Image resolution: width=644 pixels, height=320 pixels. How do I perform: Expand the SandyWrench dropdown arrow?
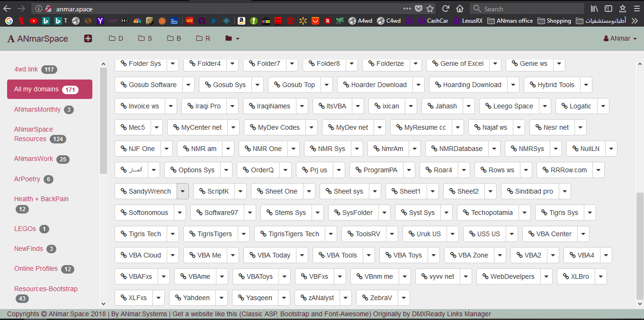tap(183, 191)
